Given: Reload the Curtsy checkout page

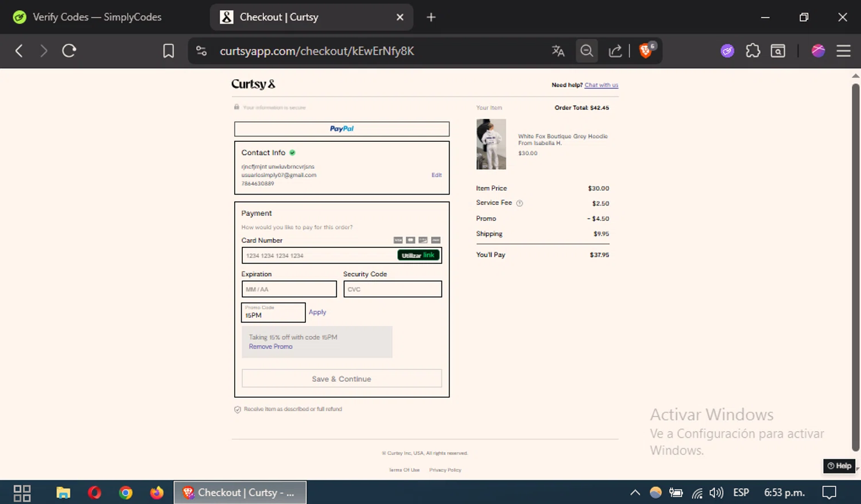Looking at the screenshot, I should click(69, 51).
